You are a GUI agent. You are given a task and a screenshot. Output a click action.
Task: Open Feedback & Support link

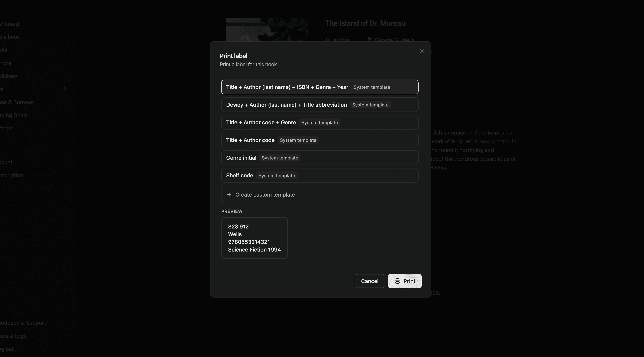tap(23, 323)
